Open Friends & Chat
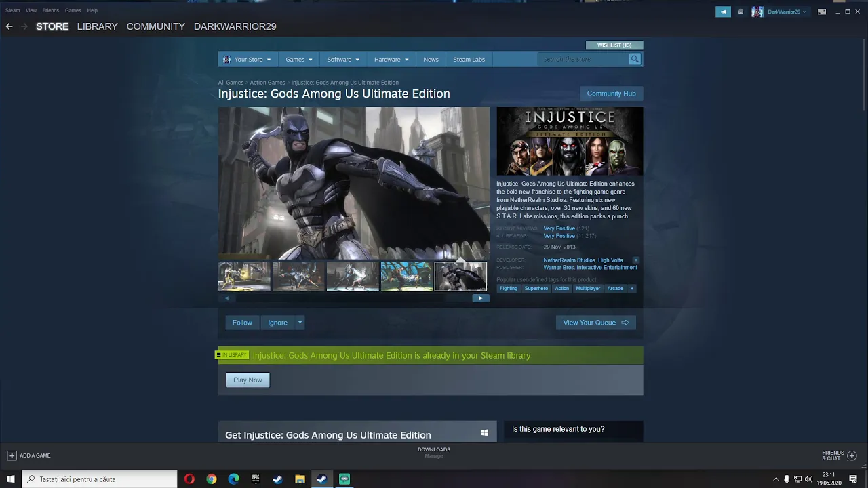The width and height of the screenshot is (868, 488). click(839, 455)
